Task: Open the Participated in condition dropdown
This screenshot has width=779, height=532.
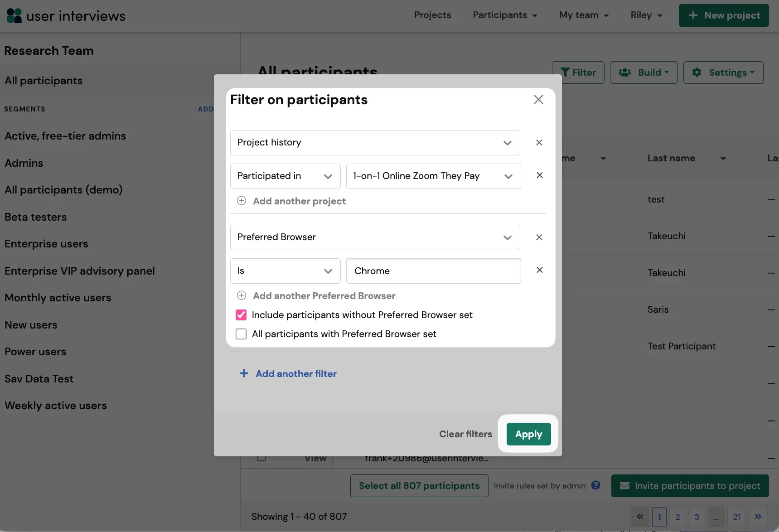Action: 285,176
